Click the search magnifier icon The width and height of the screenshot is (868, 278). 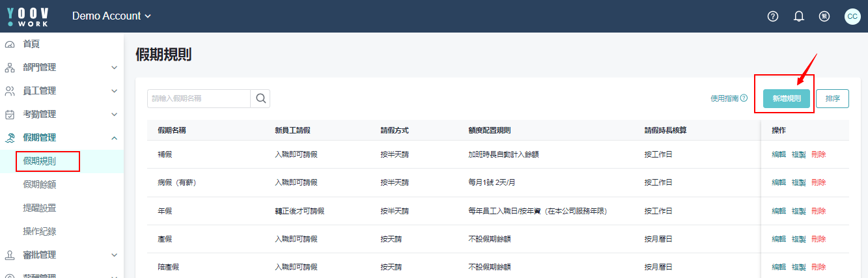(260, 98)
